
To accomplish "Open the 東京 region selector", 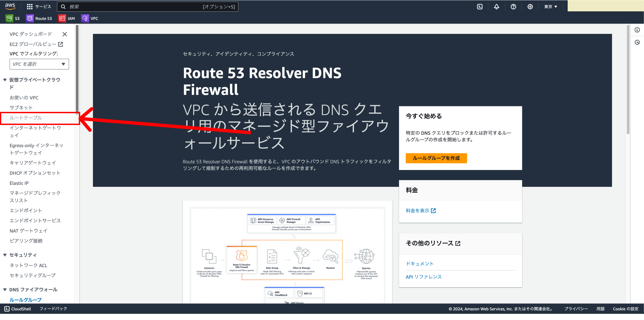I will click(x=550, y=6).
